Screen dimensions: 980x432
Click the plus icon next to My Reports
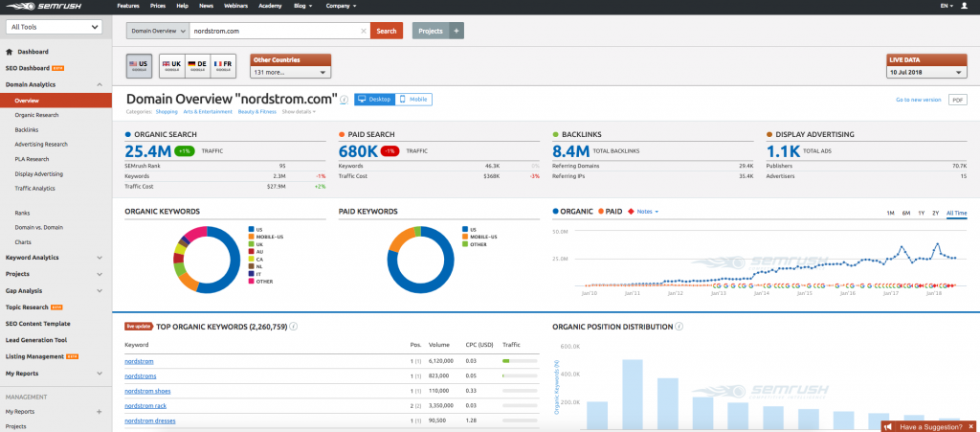(x=100, y=411)
